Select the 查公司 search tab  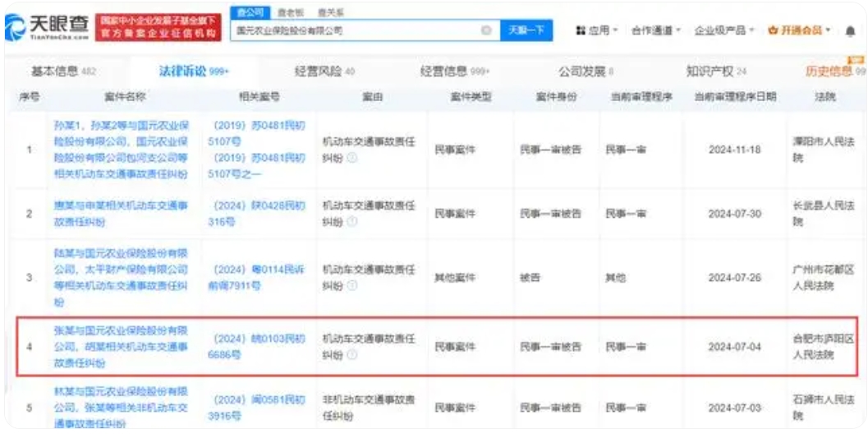[250, 12]
